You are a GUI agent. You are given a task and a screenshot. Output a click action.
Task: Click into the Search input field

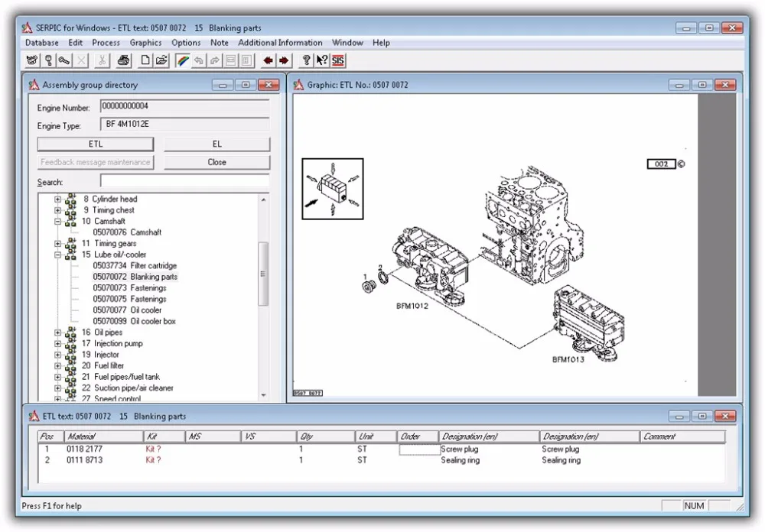click(185, 181)
